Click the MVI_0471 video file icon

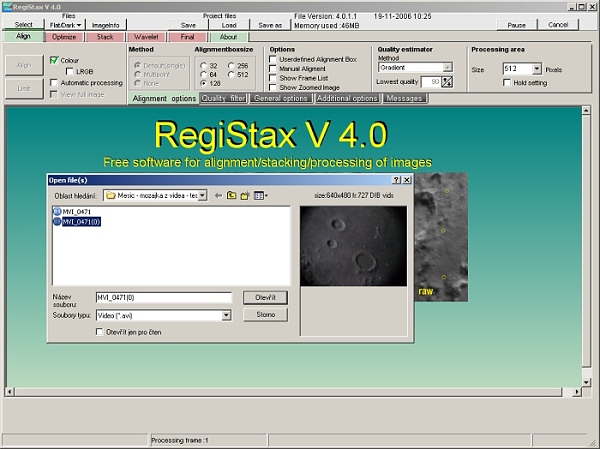(57, 211)
